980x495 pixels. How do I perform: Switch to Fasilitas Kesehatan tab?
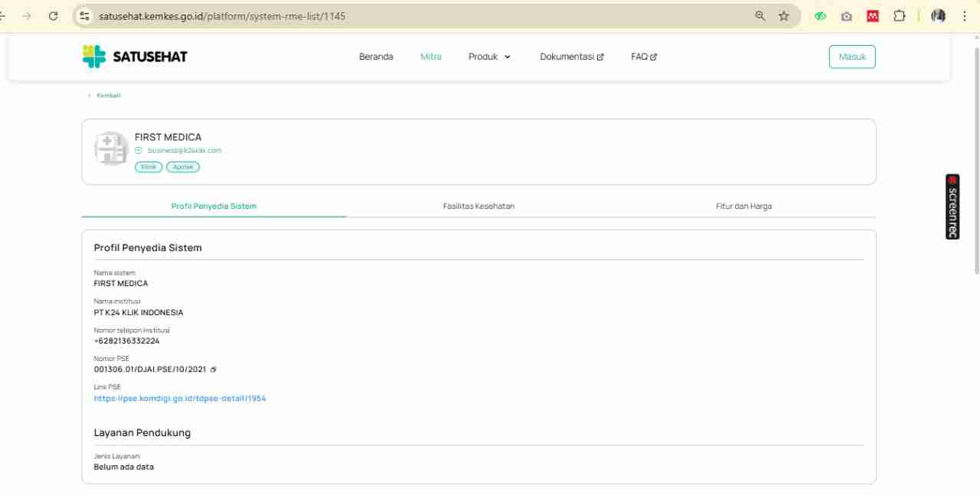pyautogui.click(x=479, y=206)
